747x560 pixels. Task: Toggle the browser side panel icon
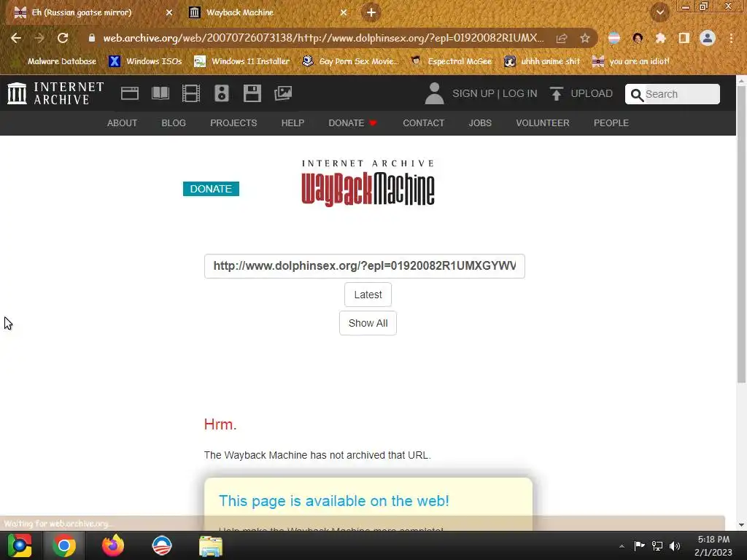click(684, 38)
